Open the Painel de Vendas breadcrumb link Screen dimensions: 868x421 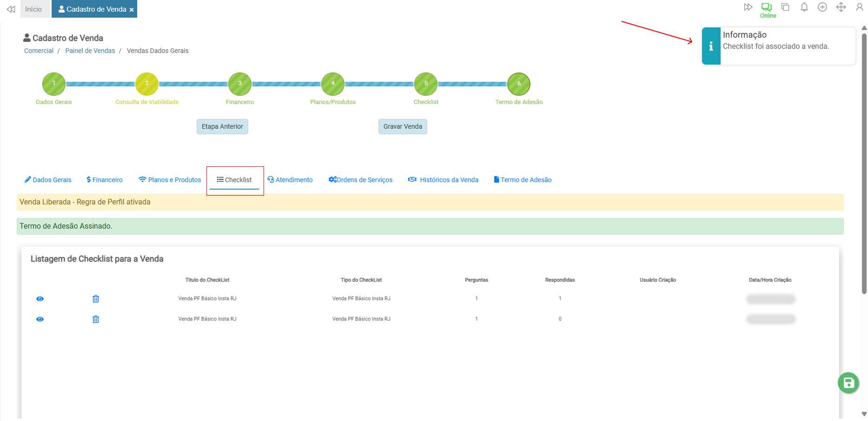pos(90,51)
